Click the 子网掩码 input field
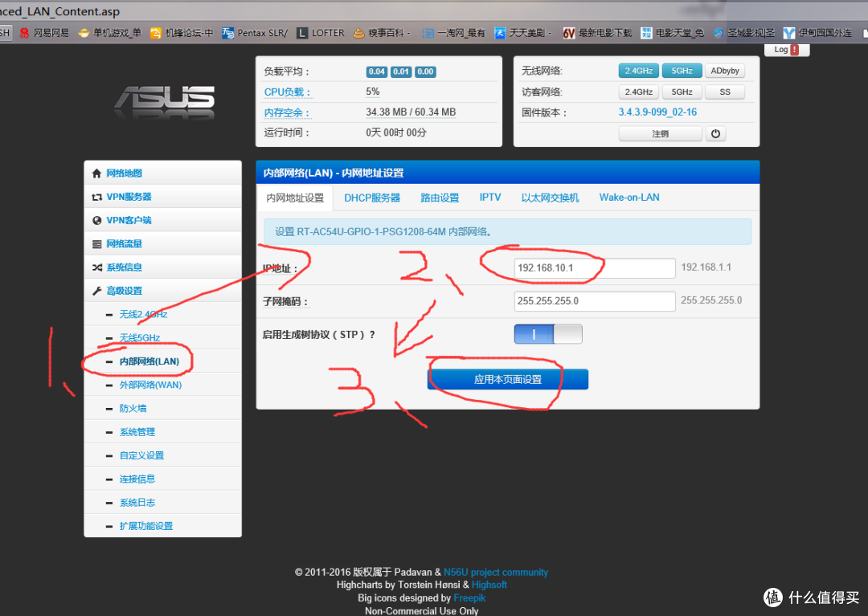Screen dimensions: 868x616 595,301
